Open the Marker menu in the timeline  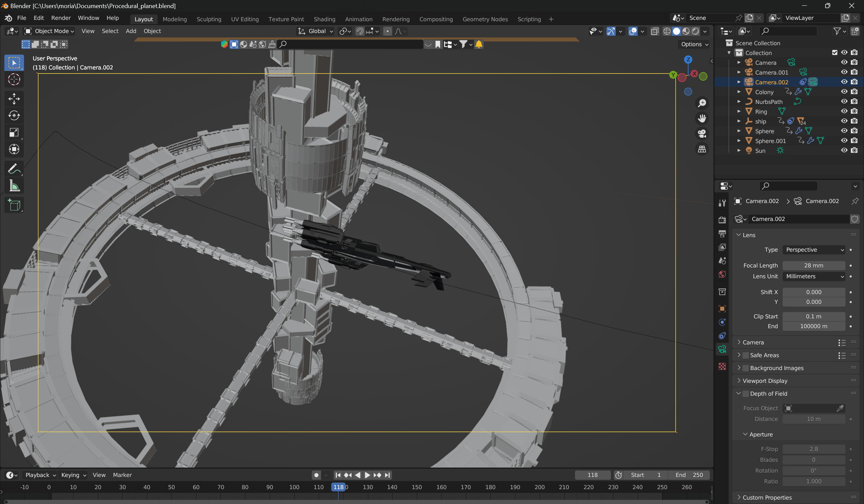[x=122, y=475]
